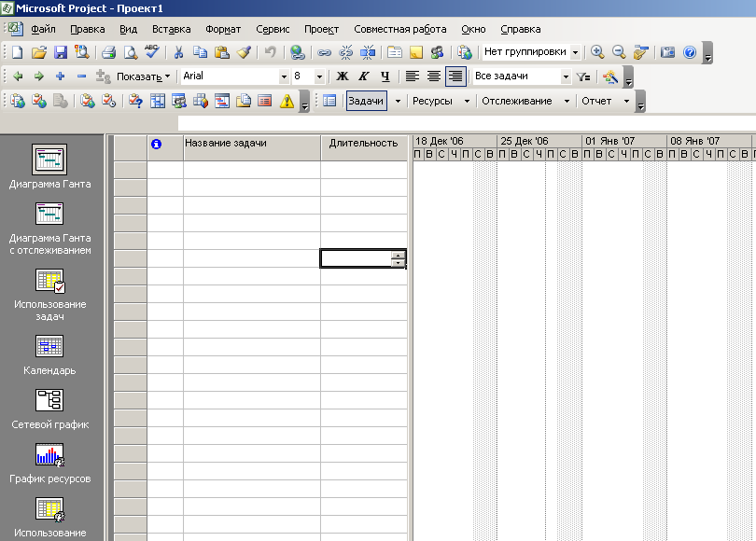Open the Правка menu
This screenshot has width=756, height=541.
click(x=88, y=30)
